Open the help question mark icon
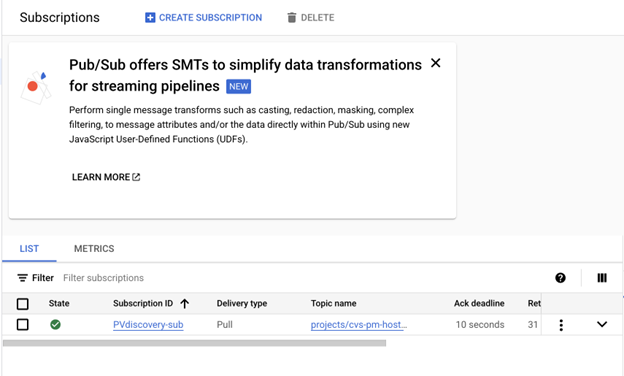Image resolution: width=624 pixels, height=376 pixels. (x=560, y=278)
